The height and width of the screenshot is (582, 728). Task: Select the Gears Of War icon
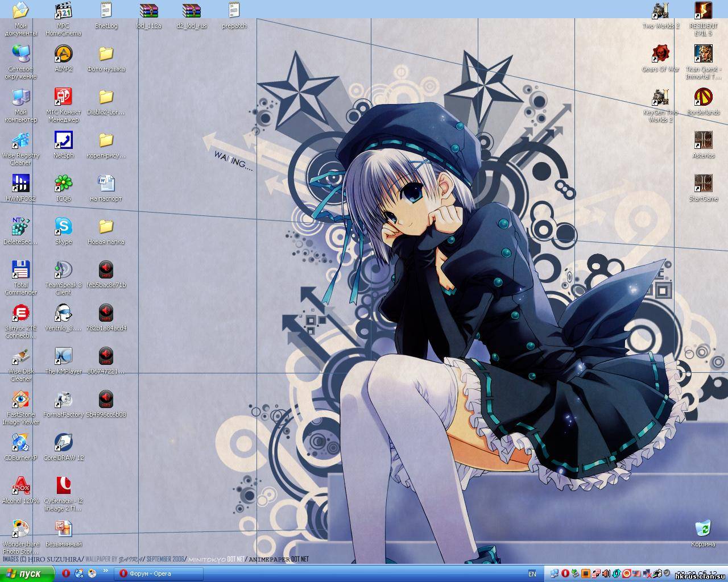660,54
